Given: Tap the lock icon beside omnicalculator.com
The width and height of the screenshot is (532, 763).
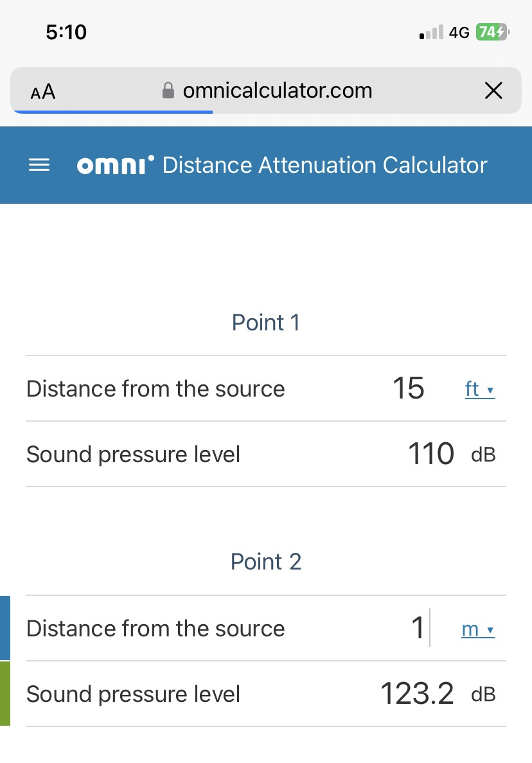Looking at the screenshot, I should (168, 91).
